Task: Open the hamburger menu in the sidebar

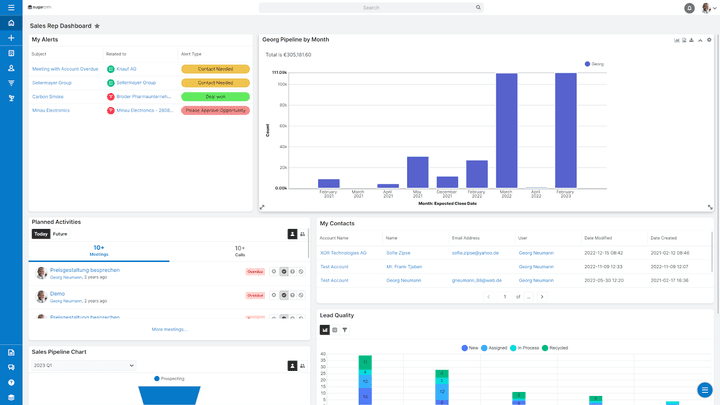Action: pyautogui.click(x=11, y=7)
